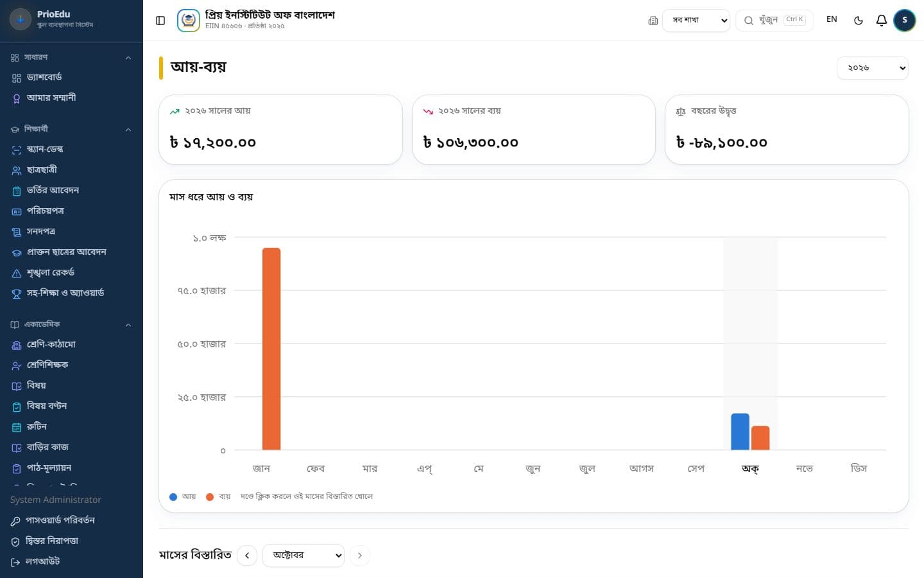Click the সনদপত্র certificate icon
924x578 pixels.
(17, 232)
